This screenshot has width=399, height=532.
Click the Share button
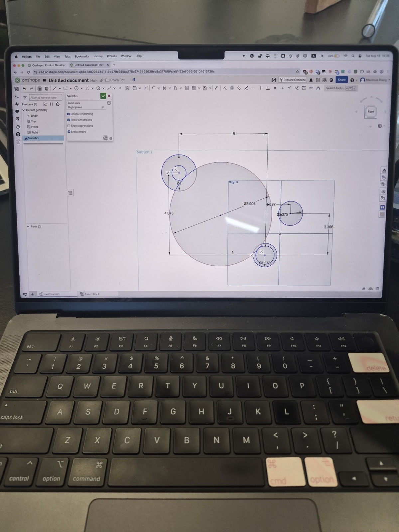341,80
